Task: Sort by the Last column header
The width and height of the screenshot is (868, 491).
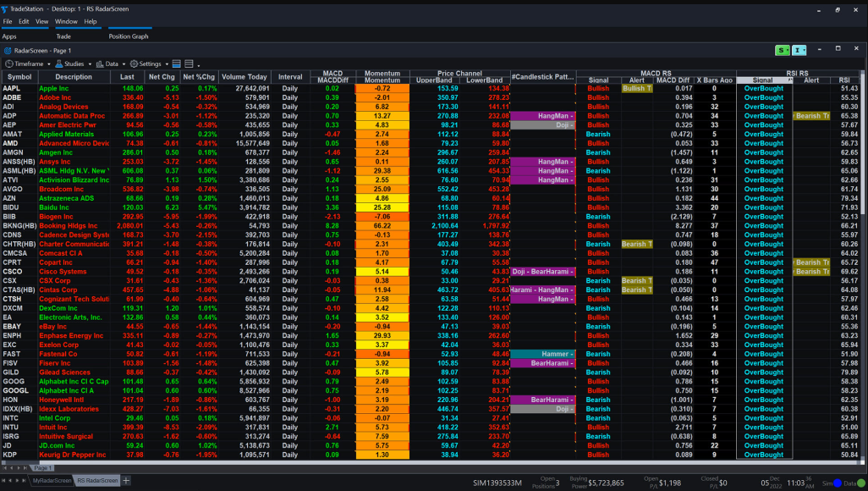Action: point(127,77)
